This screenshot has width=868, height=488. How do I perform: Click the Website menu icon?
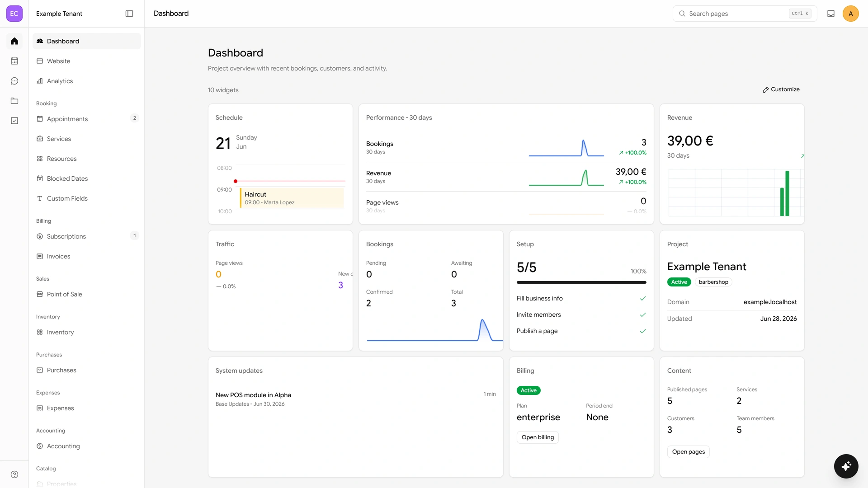pyautogui.click(x=40, y=61)
